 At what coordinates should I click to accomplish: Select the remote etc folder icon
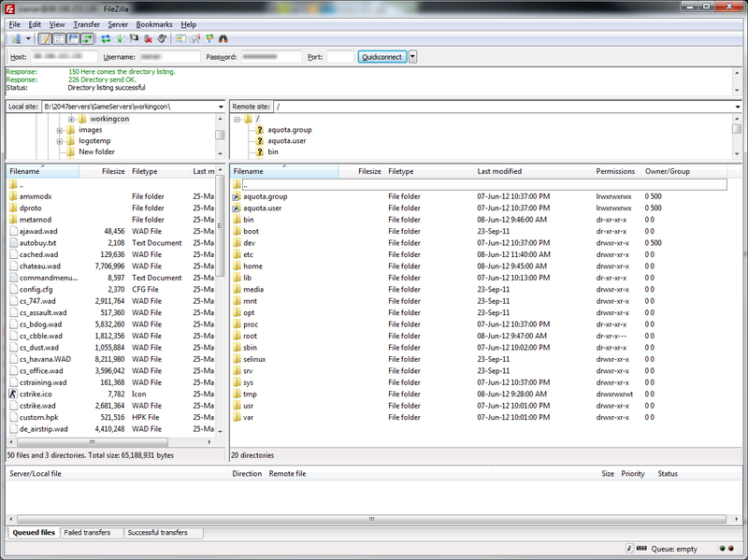coord(237,254)
